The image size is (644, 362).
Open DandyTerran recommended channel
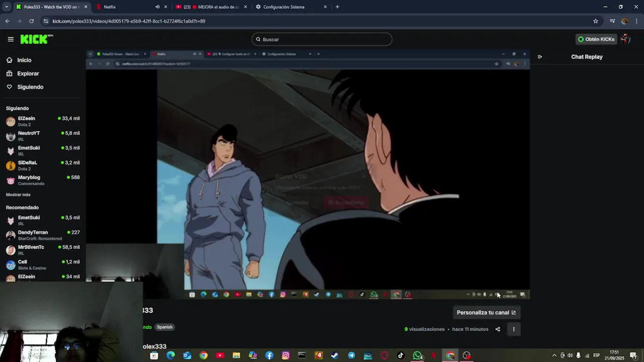(42, 235)
